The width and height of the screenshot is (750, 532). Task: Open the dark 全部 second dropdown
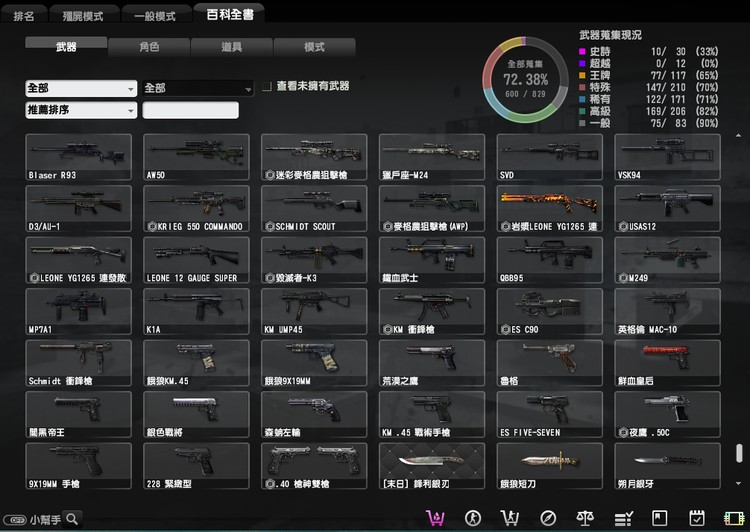click(x=198, y=89)
